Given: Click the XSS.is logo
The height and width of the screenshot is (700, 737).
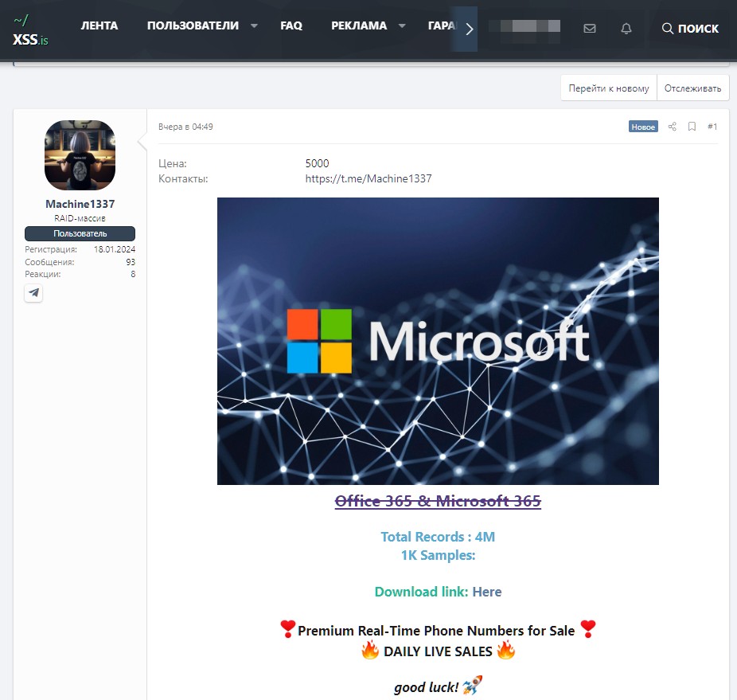Looking at the screenshot, I should pyautogui.click(x=30, y=29).
